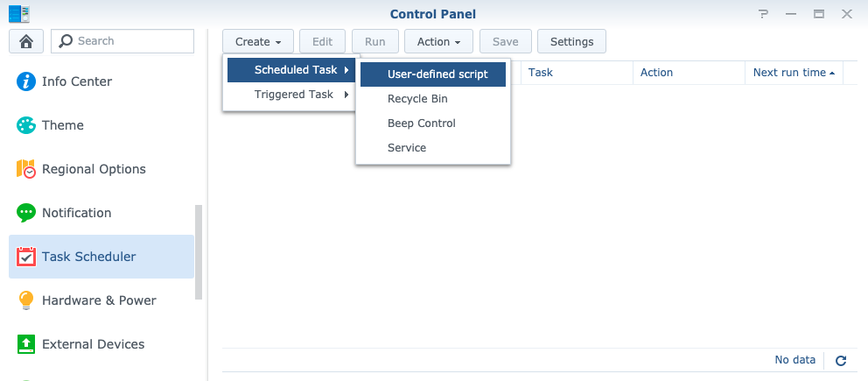Viewport: 868px width, 381px height.
Task: Expand the Triggered Task submenu
Action: coord(293,95)
